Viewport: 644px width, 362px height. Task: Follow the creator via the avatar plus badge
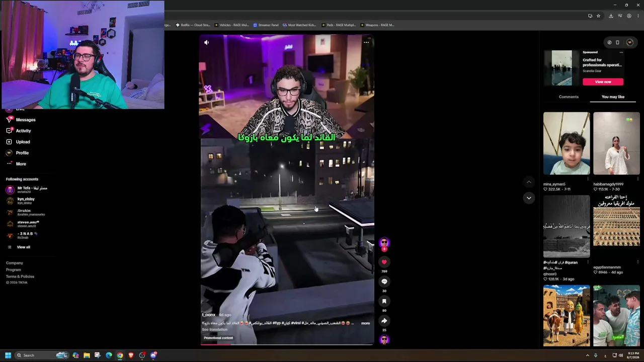click(384, 249)
